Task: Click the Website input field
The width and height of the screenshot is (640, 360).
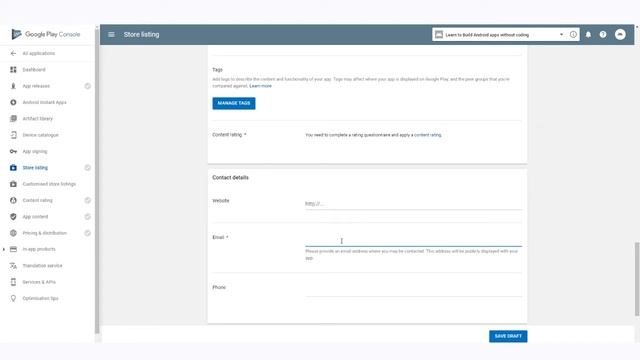Action: [x=413, y=203]
